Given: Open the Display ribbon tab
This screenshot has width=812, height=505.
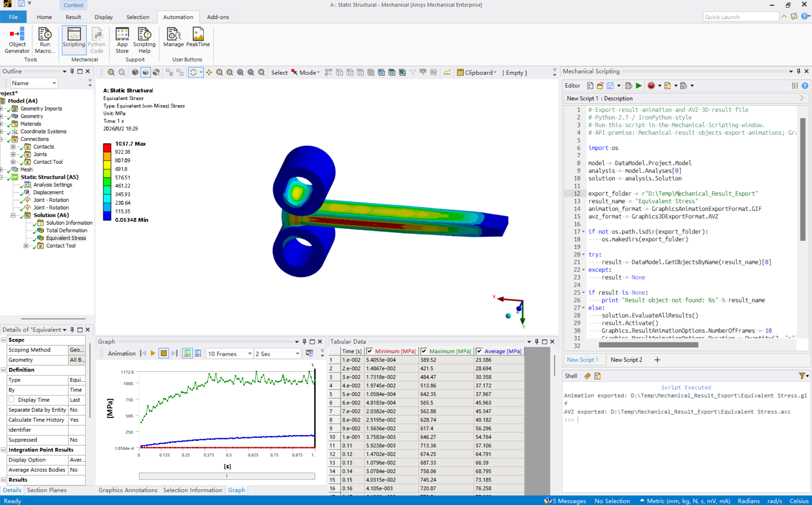Looking at the screenshot, I should (103, 17).
